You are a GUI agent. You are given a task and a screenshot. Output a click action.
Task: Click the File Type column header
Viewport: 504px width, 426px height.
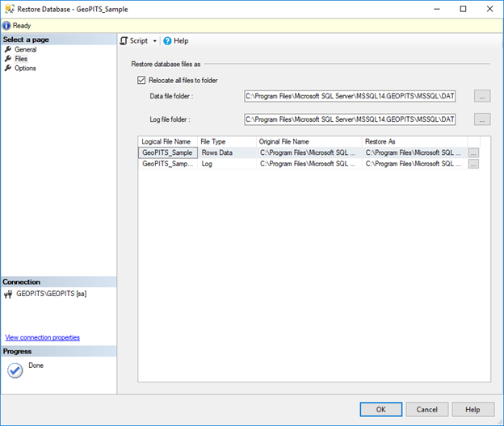pos(227,141)
